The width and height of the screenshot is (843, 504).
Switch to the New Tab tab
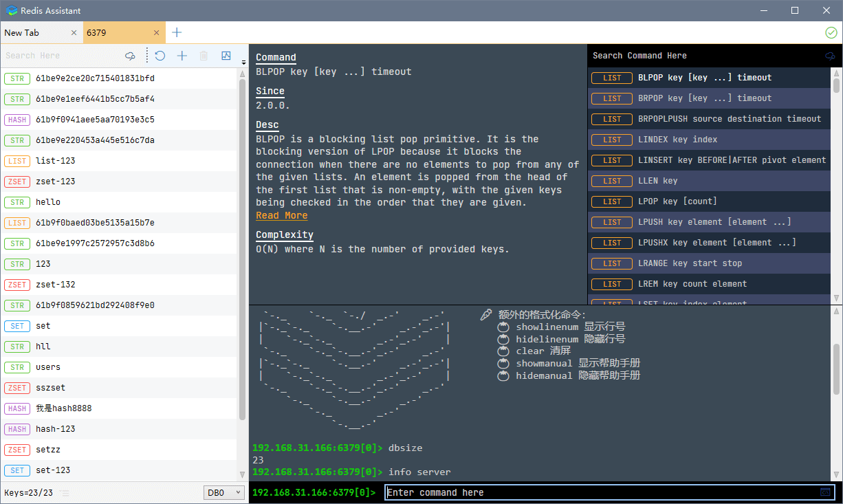click(x=41, y=32)
